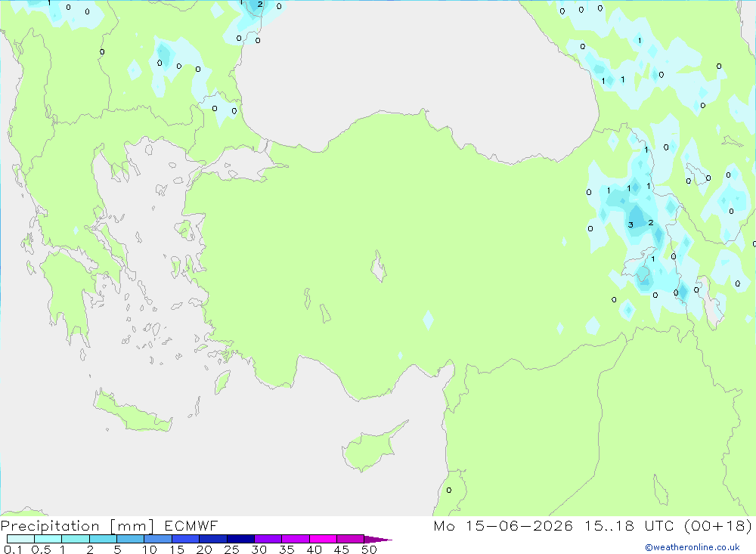Screen dimensions: 756x554
Task: Click the purple above-50 arrow on the legend
Action: click(377, 540)
